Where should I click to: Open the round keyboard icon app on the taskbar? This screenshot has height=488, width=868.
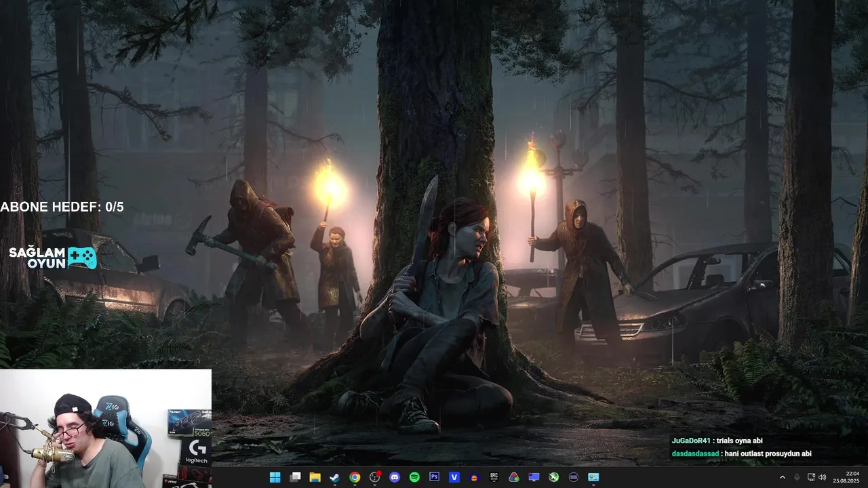574,477
